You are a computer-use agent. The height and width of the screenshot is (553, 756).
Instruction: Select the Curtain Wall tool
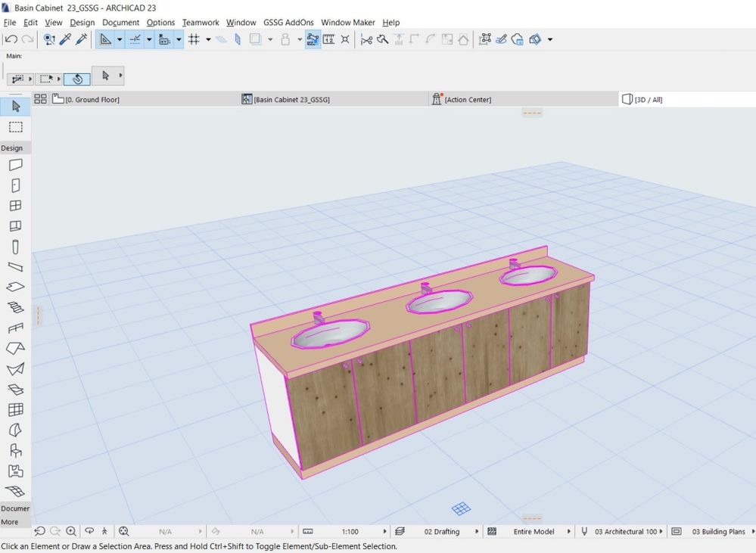tap(16, 410)
